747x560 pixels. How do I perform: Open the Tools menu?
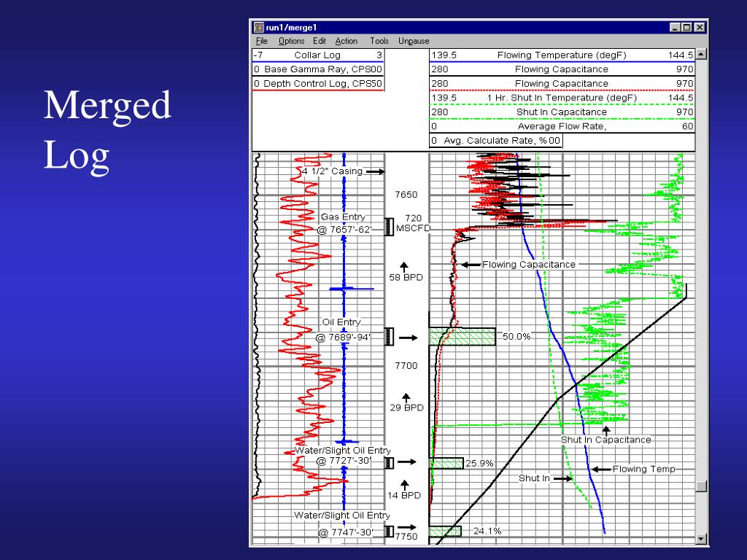click(x=379, y=41)
